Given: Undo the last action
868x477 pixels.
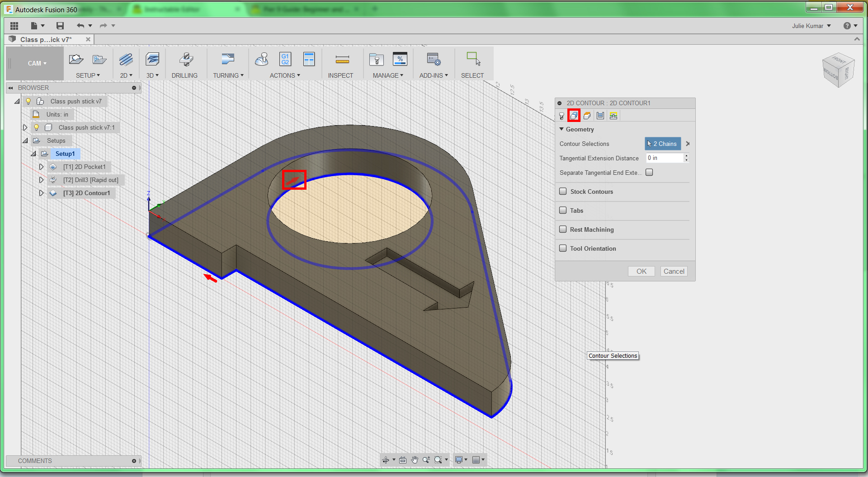Looking at the screenshot, I should click(80, 26).
